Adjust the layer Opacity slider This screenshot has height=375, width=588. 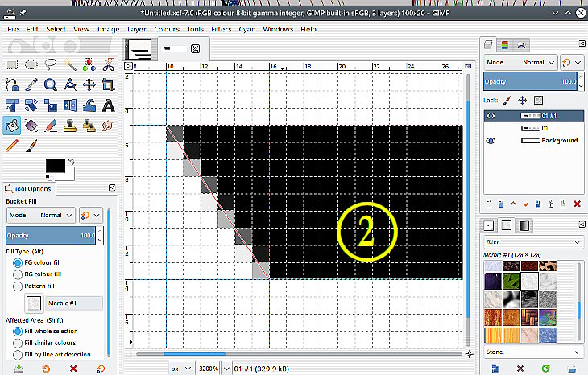click(x=531, y=81)
